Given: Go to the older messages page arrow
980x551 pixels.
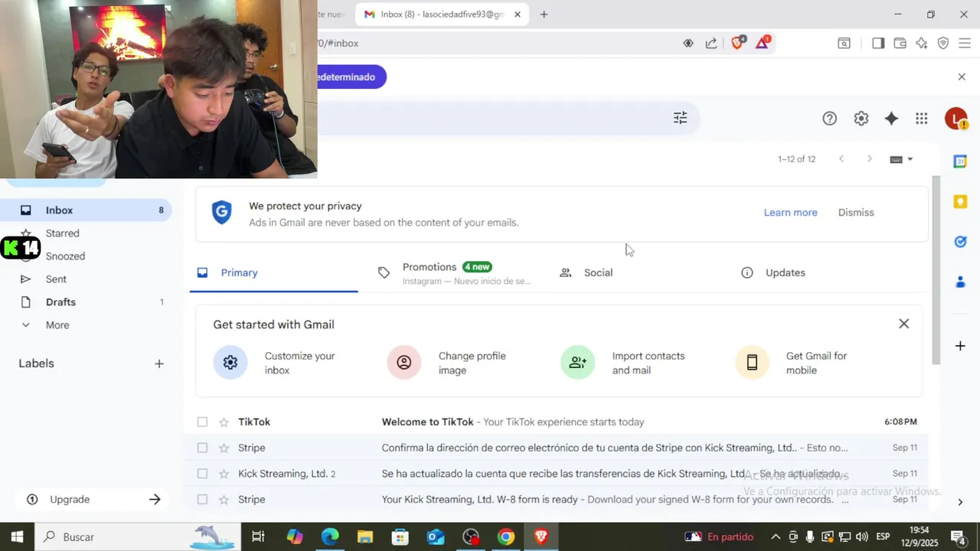Looking at the screenshot, I should point(869,159).
